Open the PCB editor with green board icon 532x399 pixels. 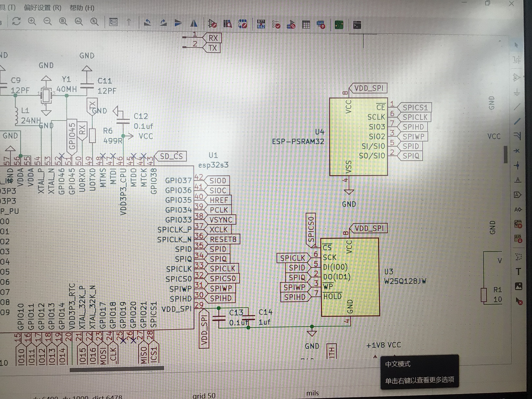(x=339, y=25)
